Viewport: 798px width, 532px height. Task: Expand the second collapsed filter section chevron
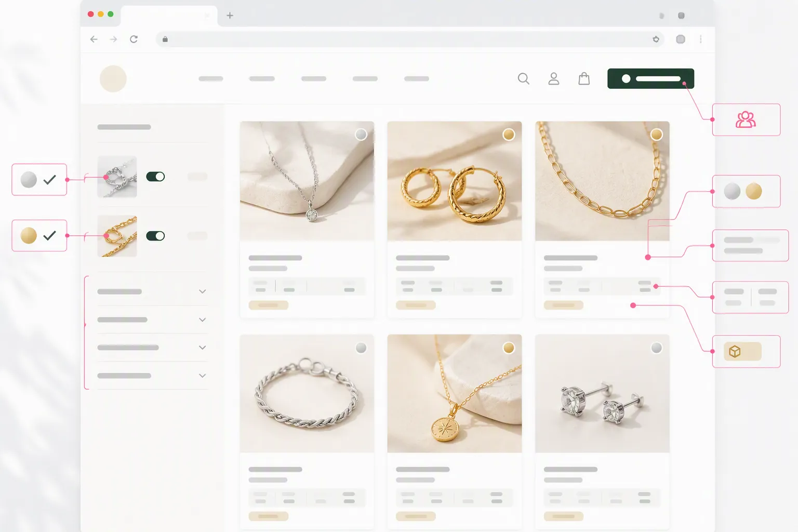point(203,320)
